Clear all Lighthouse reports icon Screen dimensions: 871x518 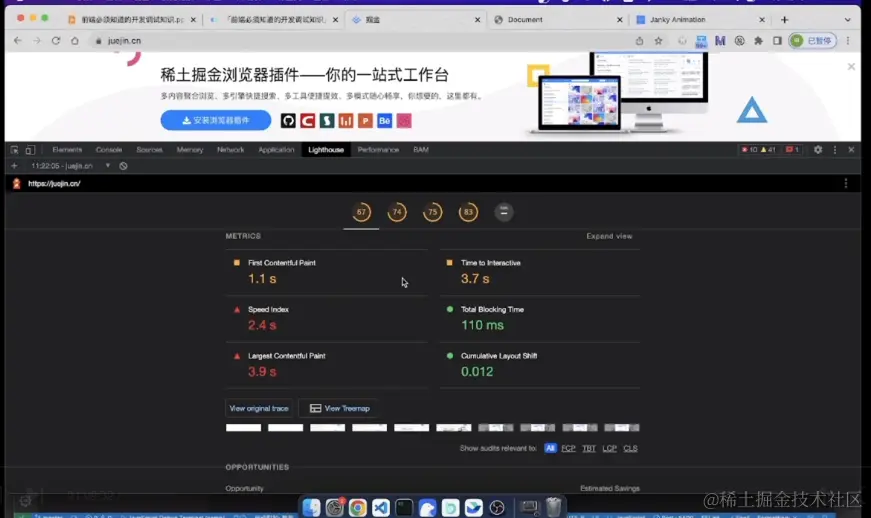[123, 166]
